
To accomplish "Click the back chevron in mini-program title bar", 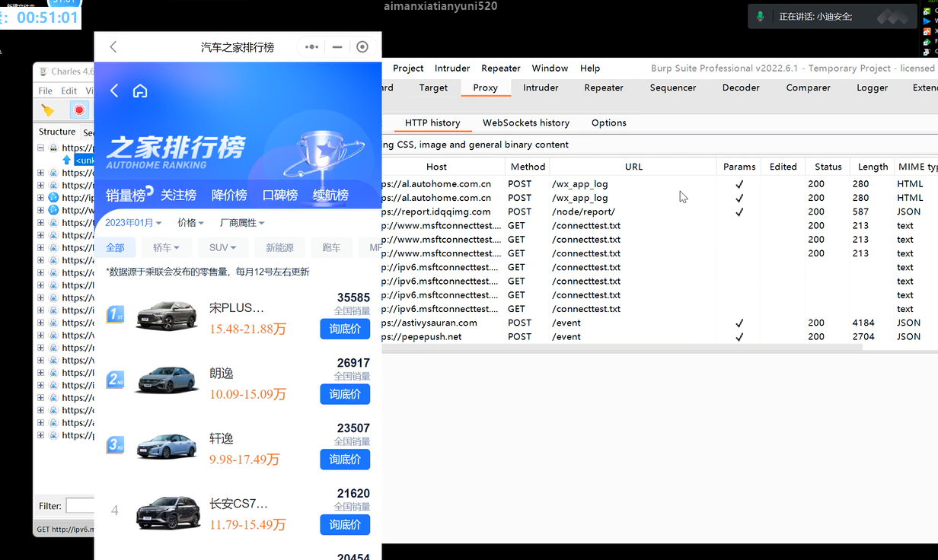I will [x=113, y=47].
